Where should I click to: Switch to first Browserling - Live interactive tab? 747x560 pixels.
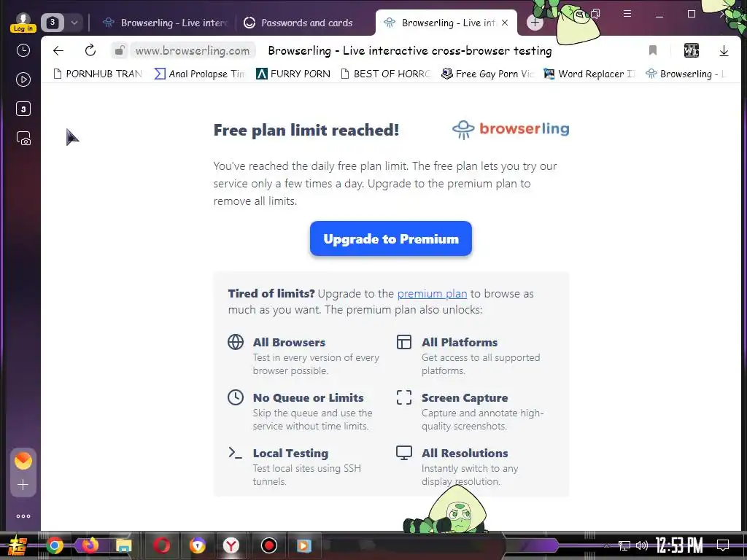pos(166,23)
